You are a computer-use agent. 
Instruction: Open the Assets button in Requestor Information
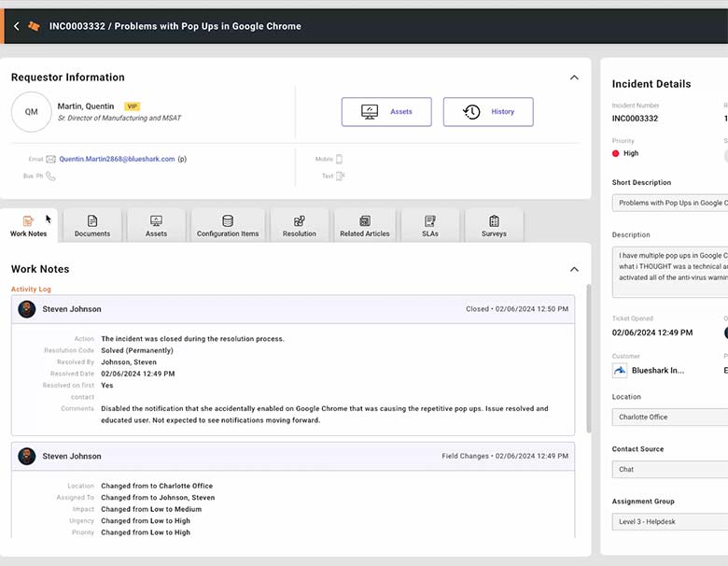pos(386,111)
